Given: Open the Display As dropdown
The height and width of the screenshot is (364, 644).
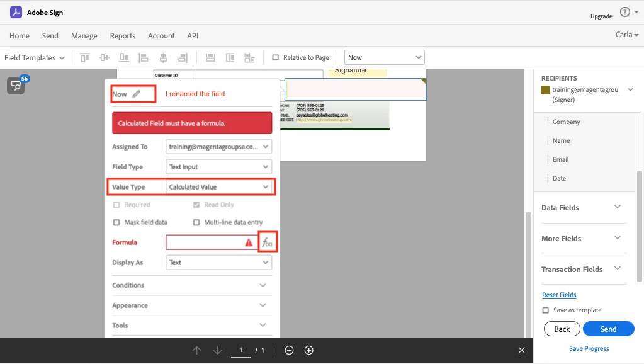Looking at the screenshot, I should pyautogui.click(x=219, y=263).
